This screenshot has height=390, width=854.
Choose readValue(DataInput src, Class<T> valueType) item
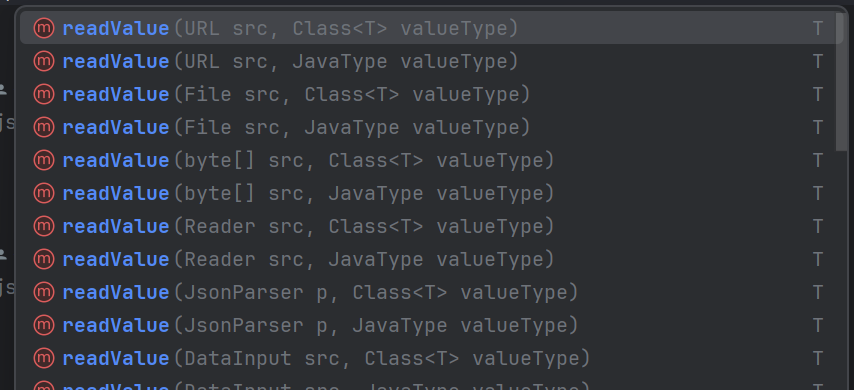click(431, 358)
